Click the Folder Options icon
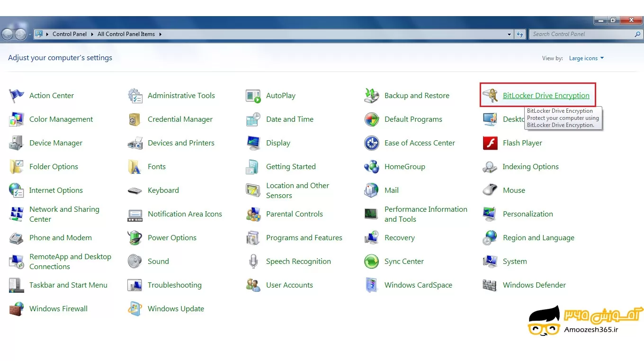Screen dimensions: 644x361 (17, 167)
